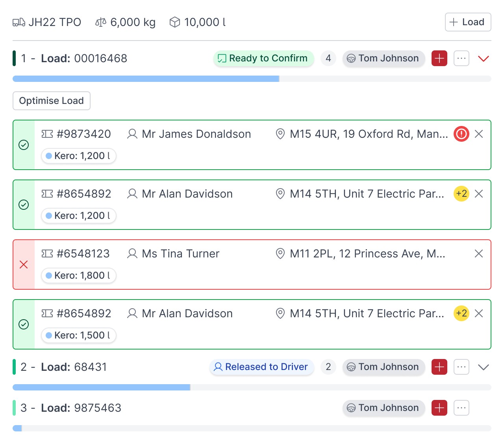Remove the Kero 1,200 l Alan Davidson order with its X

pos(479,194)
